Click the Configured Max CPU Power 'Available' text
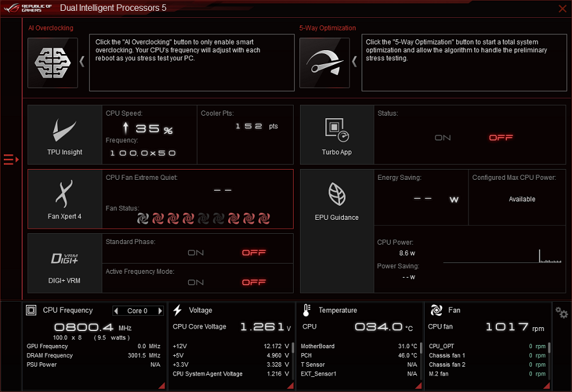The image size is (572, 392). click(522, 199)
